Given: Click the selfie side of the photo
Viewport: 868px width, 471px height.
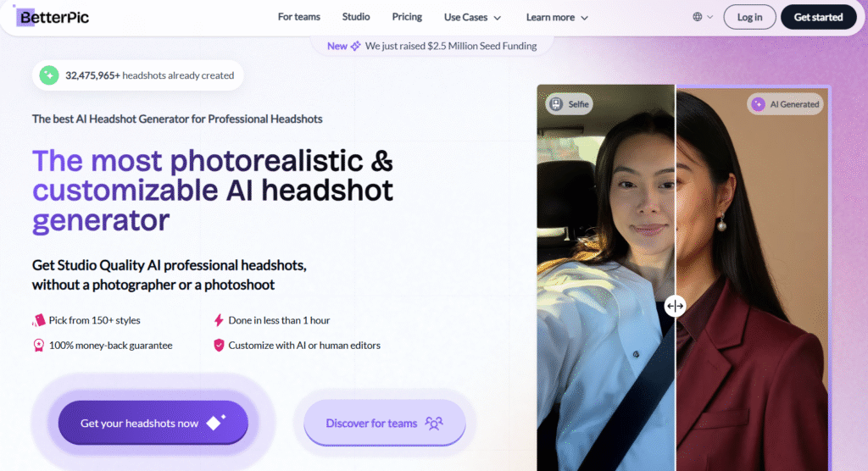Looking at the screenshot, I should [x=605, y=277].
